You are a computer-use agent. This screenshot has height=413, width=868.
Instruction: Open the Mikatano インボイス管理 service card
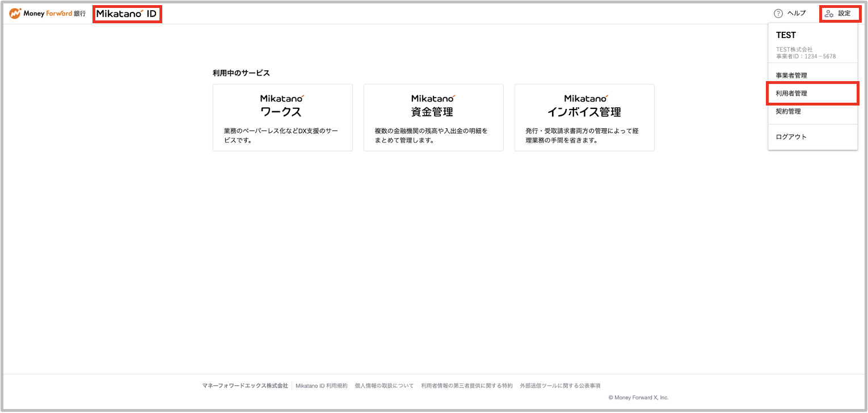pyautogui.click(x=584, y=117)
